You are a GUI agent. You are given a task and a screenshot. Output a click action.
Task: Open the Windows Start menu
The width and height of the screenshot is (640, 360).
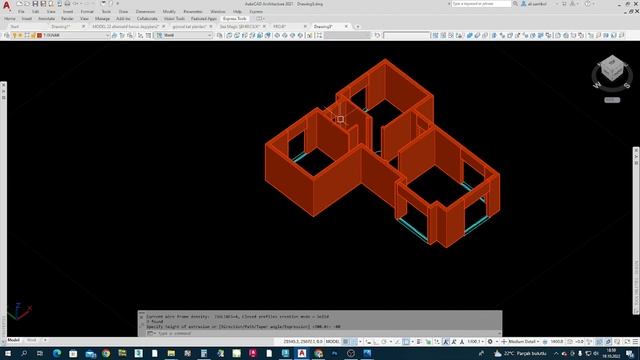click(8, 353)
